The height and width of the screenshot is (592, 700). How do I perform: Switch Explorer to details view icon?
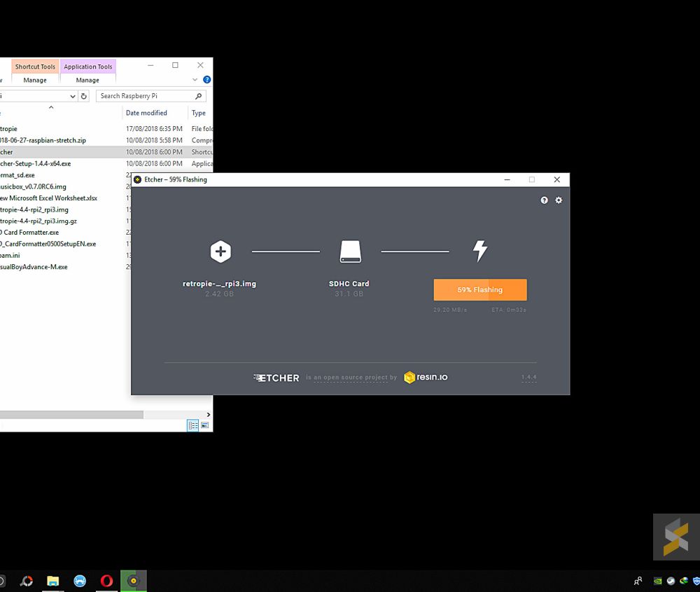193,425
